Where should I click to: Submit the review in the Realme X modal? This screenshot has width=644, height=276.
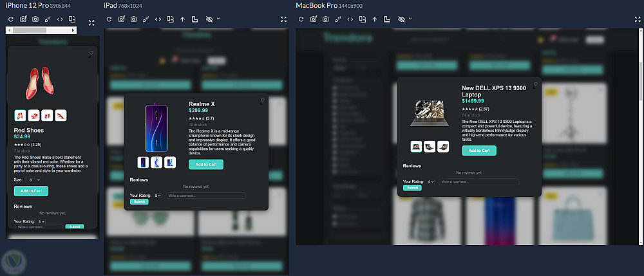pyautogui.click(x=139, y=201)
